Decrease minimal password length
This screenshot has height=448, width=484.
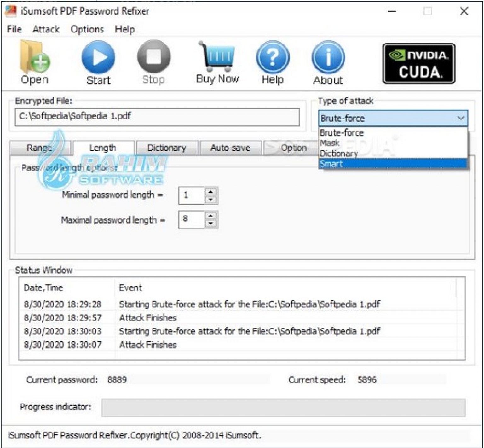211,200
